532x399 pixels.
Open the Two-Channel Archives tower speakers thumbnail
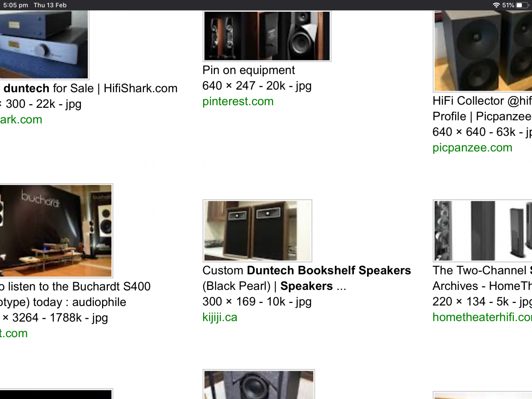pyautogui.click(x=483, y=231)
